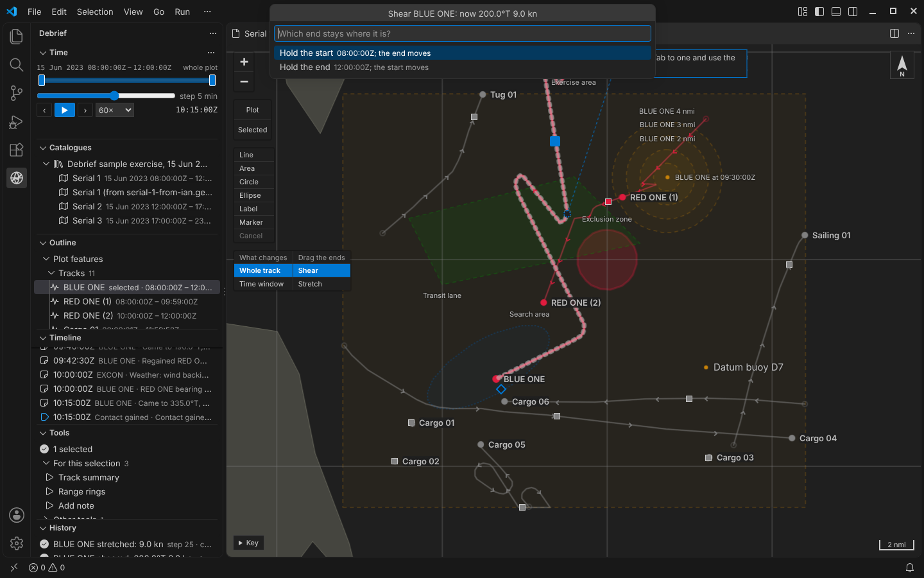924x578 pixels.
Task: Click the step size slider thumb
Action: (114, 96)
